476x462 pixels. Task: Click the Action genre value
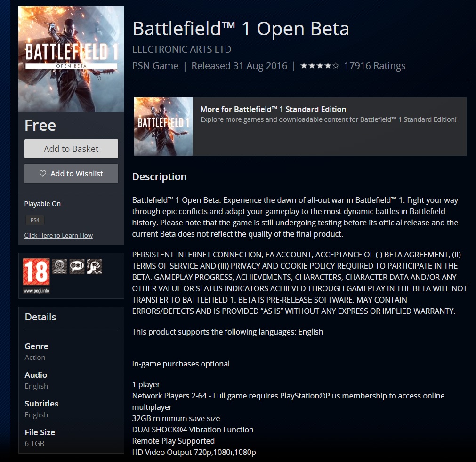pyautogui.click(x=35, y=358)
